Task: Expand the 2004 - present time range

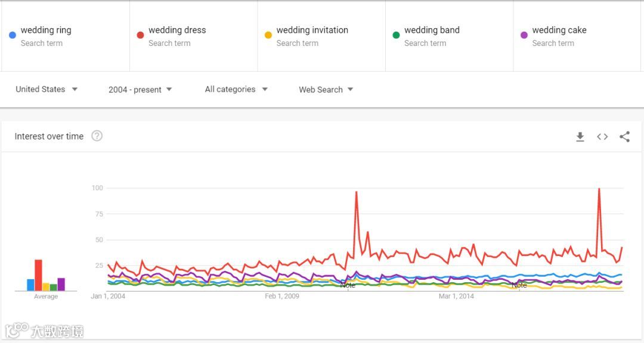Action: pos(140,89)
